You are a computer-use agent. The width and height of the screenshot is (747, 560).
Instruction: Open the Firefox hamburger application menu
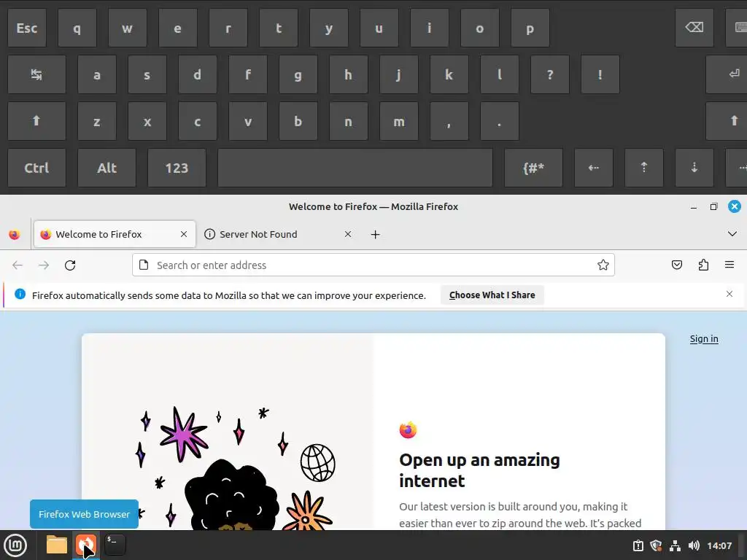click(729, 265)
